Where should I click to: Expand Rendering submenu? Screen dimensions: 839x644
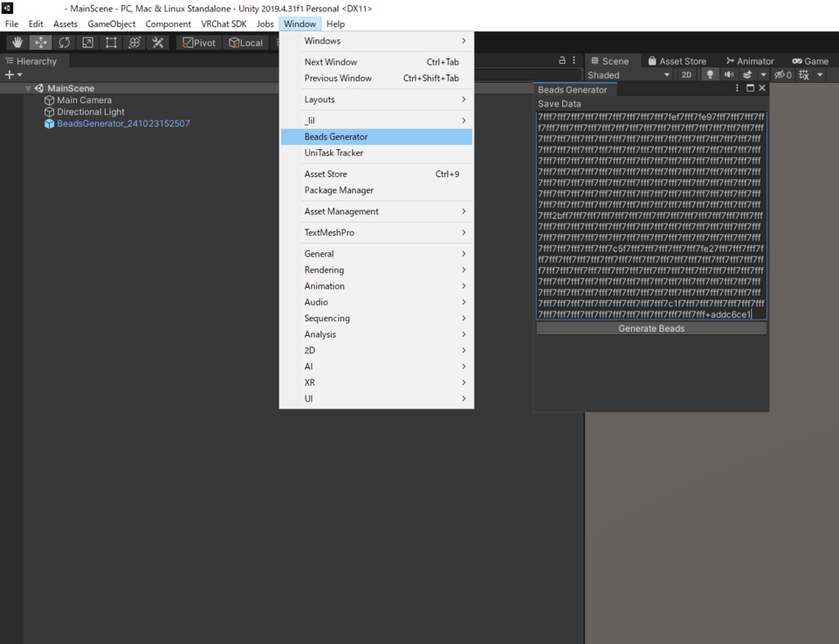click(377, 270)
